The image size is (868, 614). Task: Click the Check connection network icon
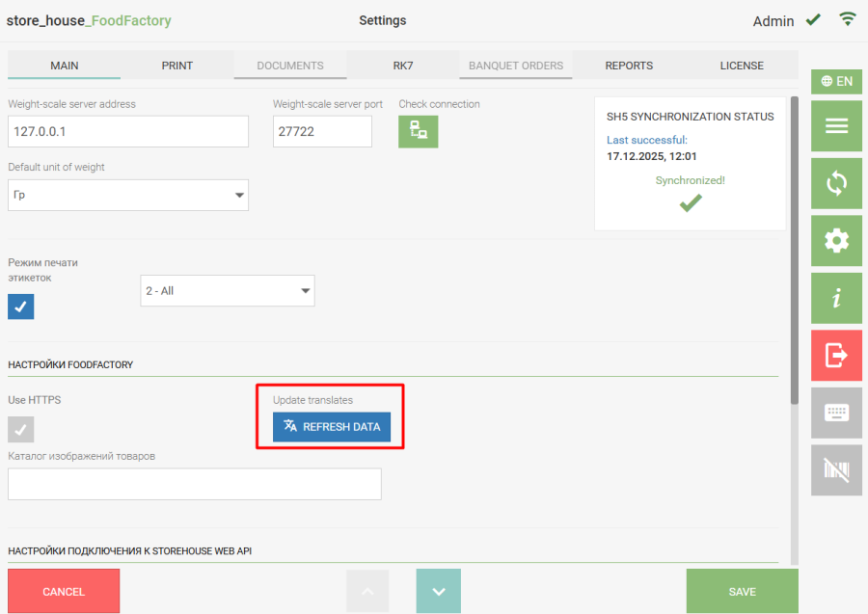click(x=419, y=132)
